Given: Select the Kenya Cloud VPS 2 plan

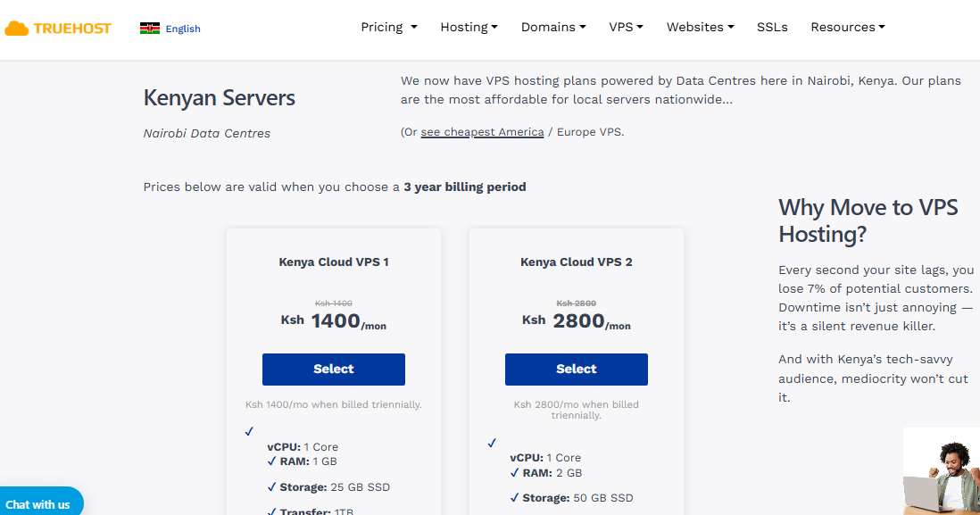Looking at the screenshot, I should (577, 370).
